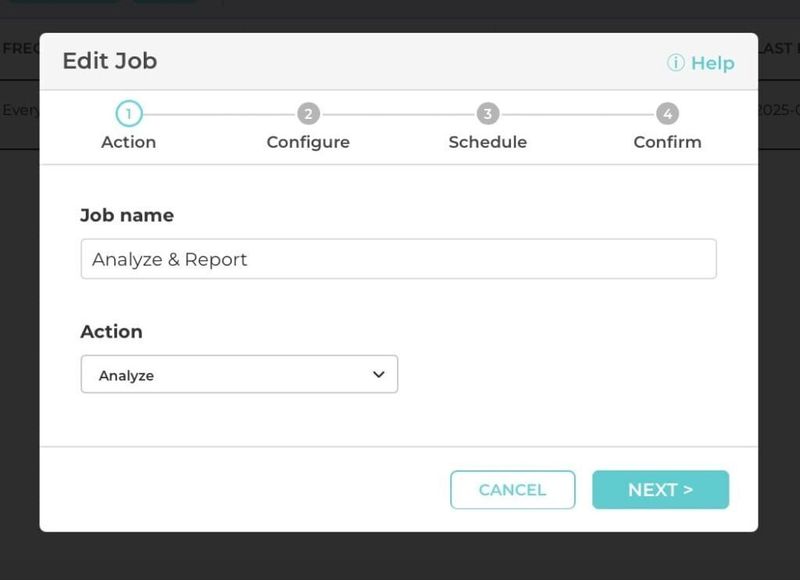Select step 3 circle icon
This screenshot has width=800, height=580.
(x=488, y=114)
